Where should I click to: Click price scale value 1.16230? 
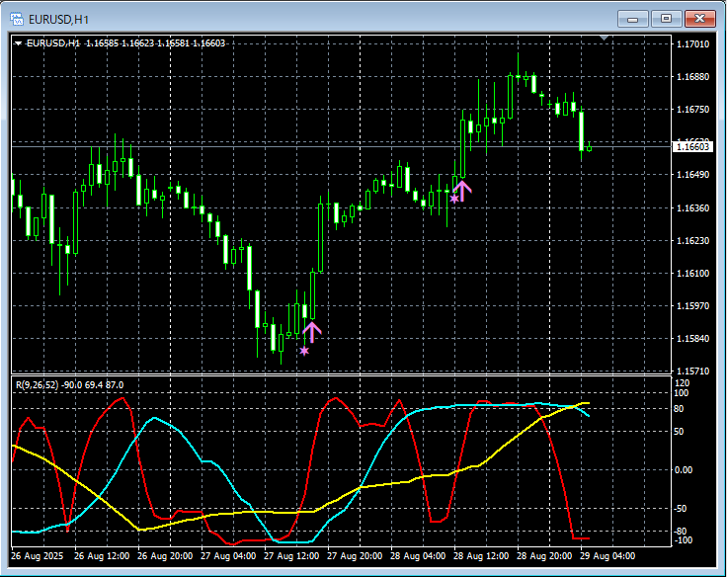tap(693, 241)
